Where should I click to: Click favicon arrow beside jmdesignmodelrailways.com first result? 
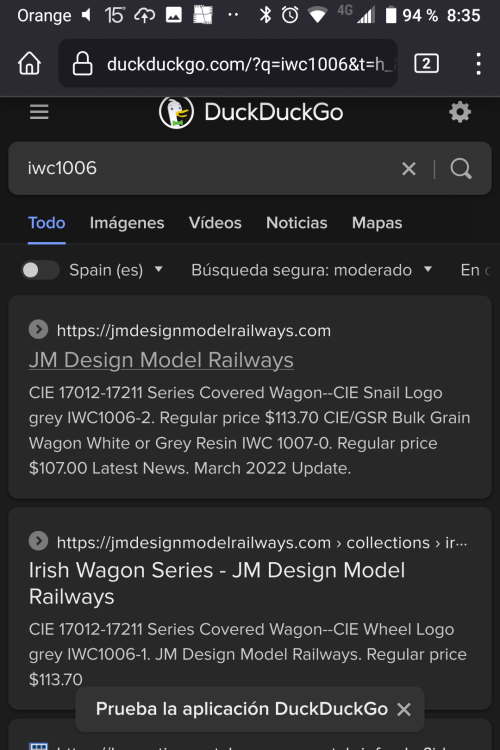point(38,330)
